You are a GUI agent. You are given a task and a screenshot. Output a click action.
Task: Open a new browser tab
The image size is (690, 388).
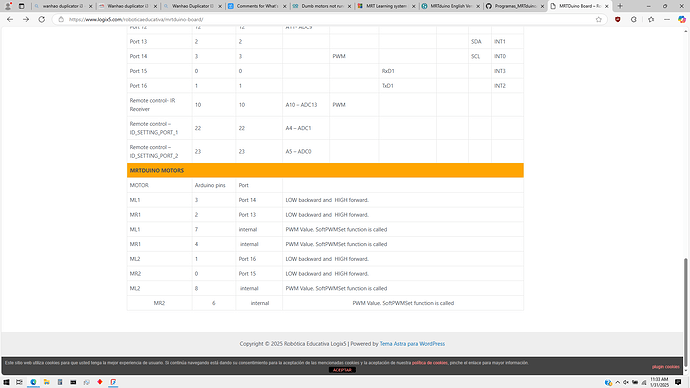(x=620, y=6)
